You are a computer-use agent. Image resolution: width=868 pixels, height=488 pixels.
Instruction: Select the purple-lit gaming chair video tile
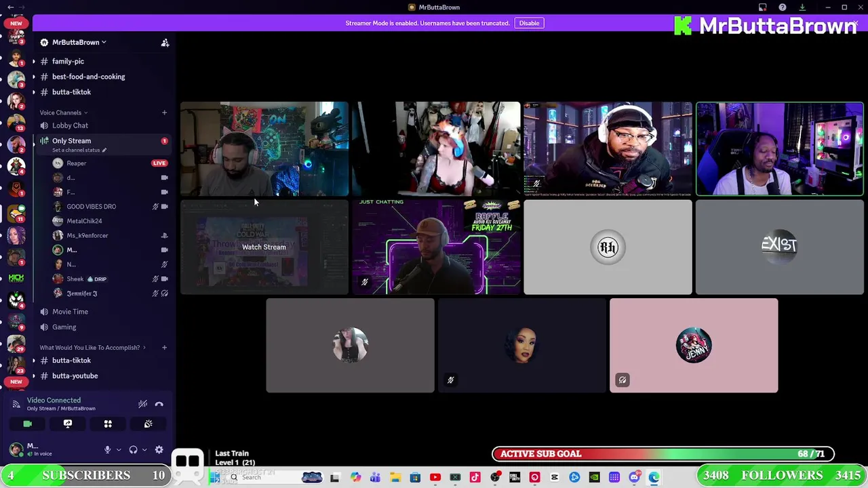pyautogui.click(x=780, y=149)
